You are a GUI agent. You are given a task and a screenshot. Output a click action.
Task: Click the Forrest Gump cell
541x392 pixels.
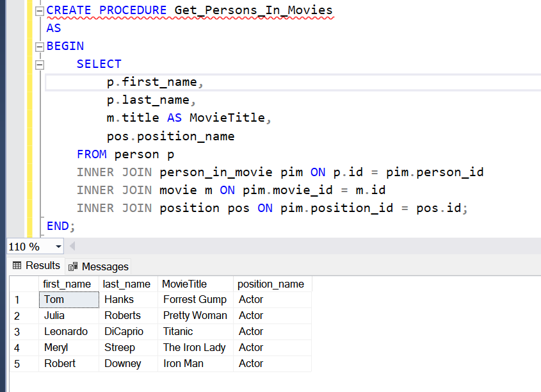[x=196, y=300]
